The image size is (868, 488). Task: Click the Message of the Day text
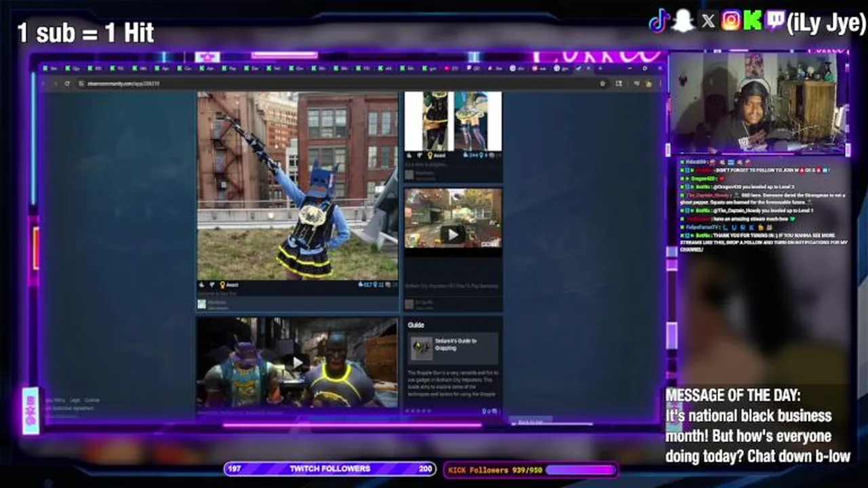coord(757,426)
